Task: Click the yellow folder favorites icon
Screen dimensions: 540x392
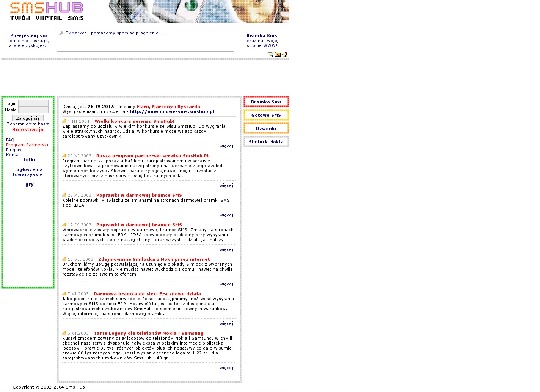Action: [278, 55]
